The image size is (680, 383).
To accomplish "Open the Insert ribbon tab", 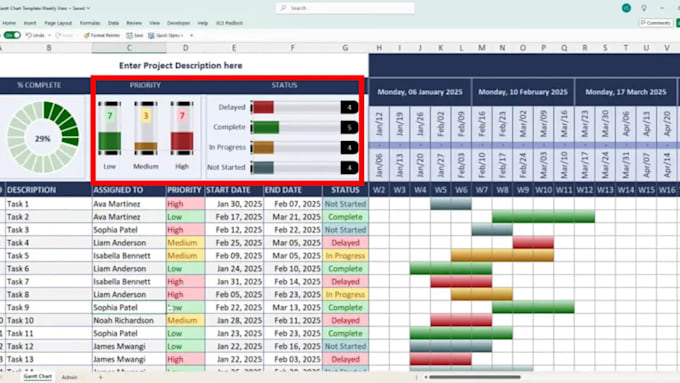I will point(30,23).
